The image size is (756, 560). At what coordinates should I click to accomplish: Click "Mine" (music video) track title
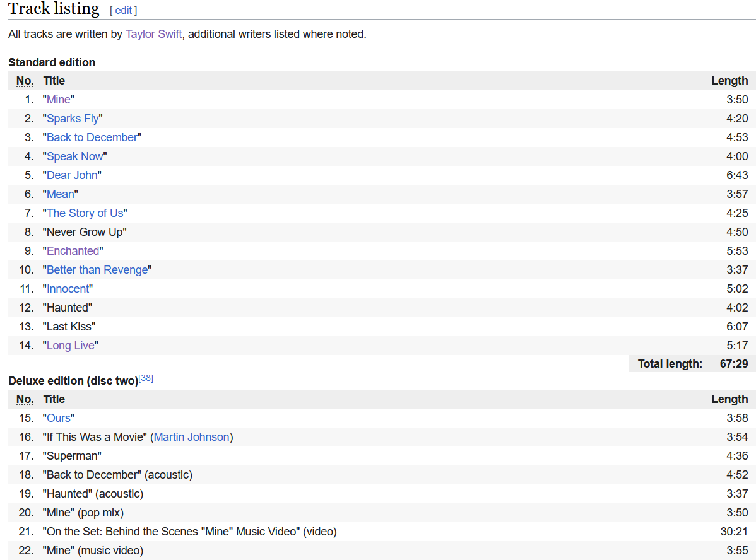pos(93,551)
